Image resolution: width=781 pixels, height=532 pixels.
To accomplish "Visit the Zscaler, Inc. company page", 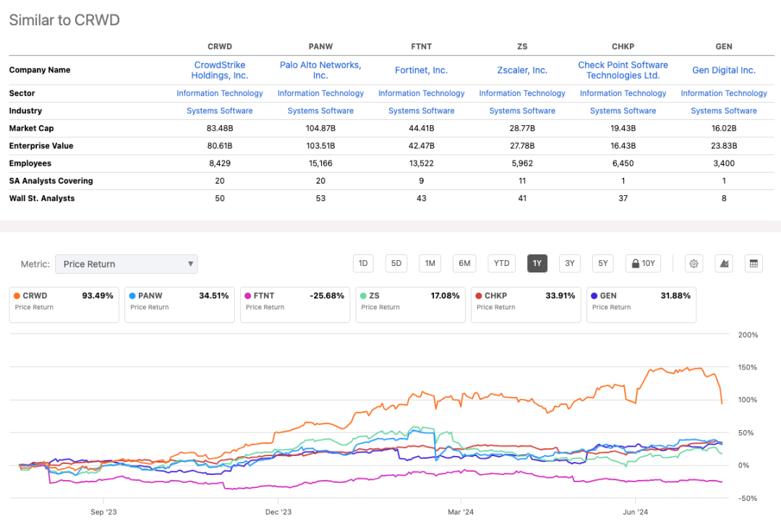I will (522, 70).
